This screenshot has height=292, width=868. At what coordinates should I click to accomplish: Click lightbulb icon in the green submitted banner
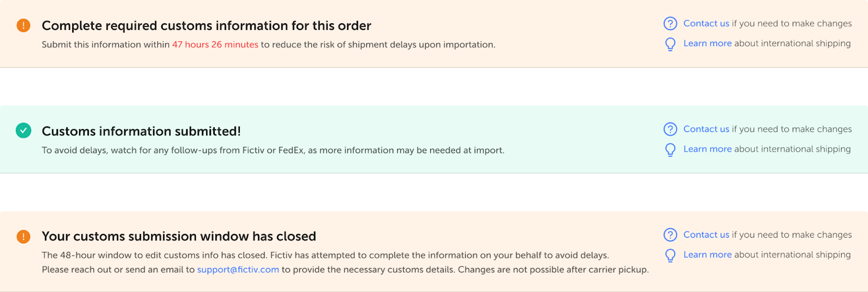click(671, 150)
